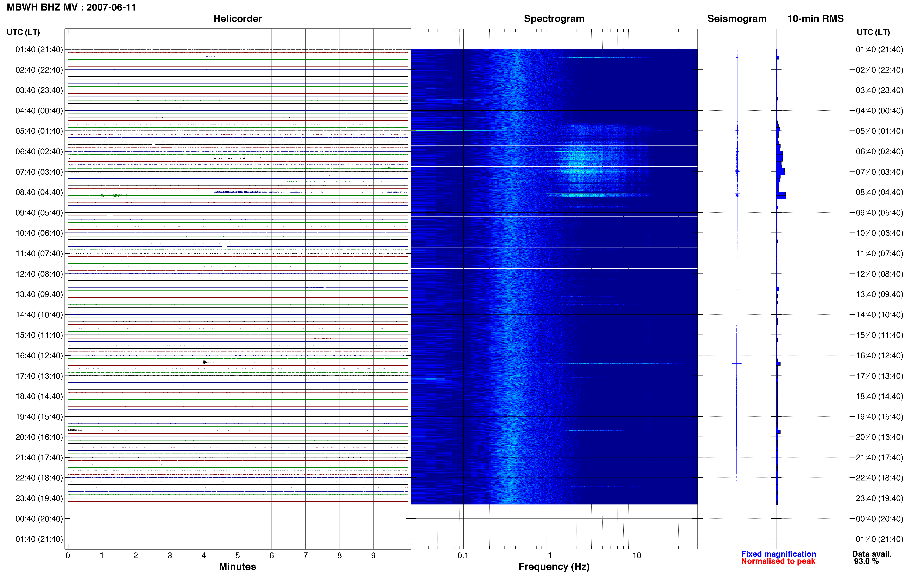924x578 pixels.
Task: Click the 5 tick label on the Minutes axis
Action: tap(238, 555)
